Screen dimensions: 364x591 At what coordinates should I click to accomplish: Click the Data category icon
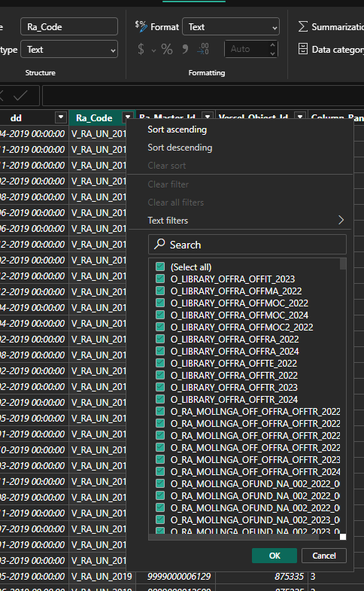302,49
